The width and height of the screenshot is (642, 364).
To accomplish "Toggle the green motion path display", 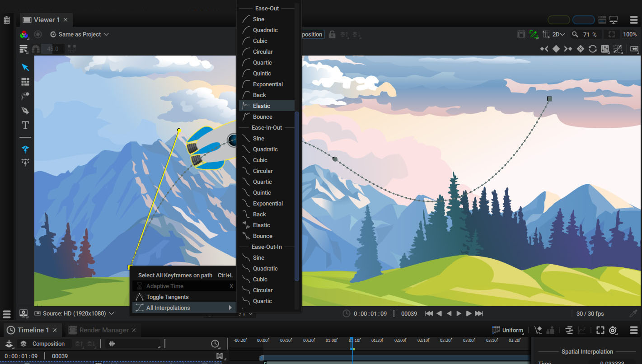I will [x=534, y=34].
